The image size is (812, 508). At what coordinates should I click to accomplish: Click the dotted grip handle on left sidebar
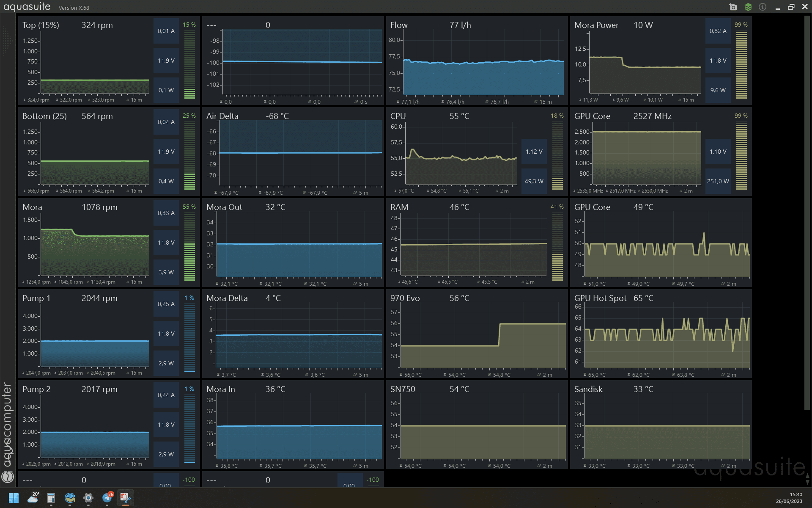(x=7, y=41)
